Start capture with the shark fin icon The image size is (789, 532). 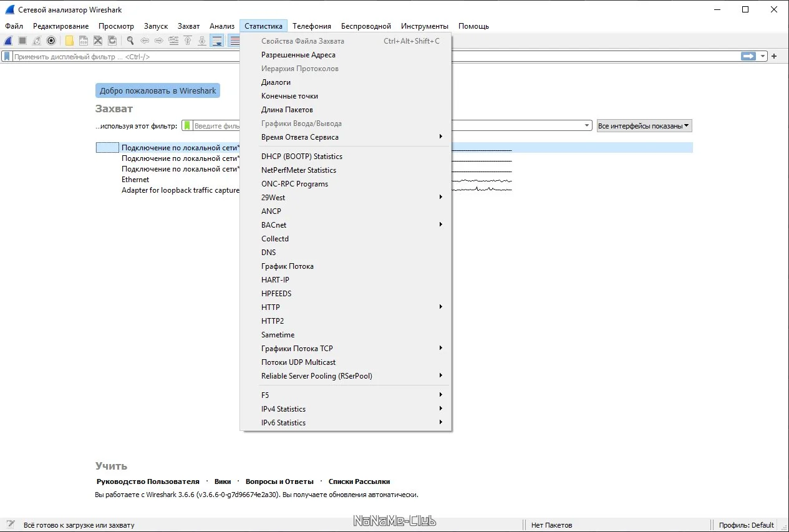tap(9, 41)
